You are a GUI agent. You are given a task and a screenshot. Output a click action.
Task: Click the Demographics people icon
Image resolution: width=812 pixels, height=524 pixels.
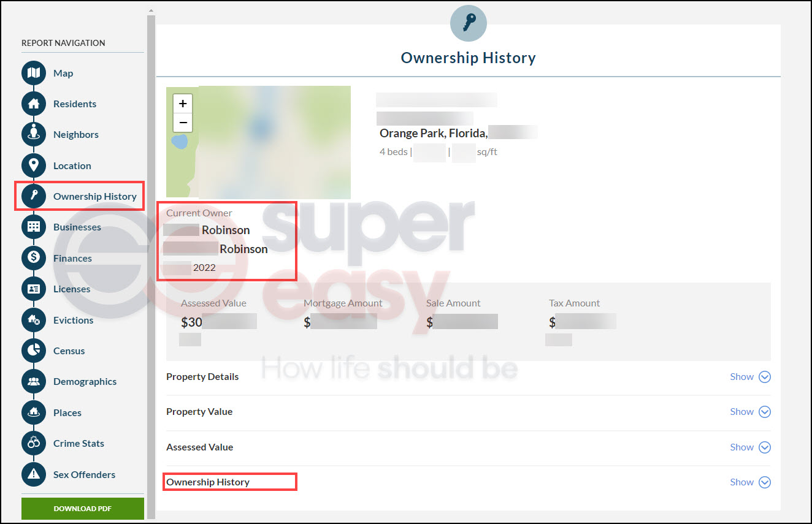click(x=34, y=381)
